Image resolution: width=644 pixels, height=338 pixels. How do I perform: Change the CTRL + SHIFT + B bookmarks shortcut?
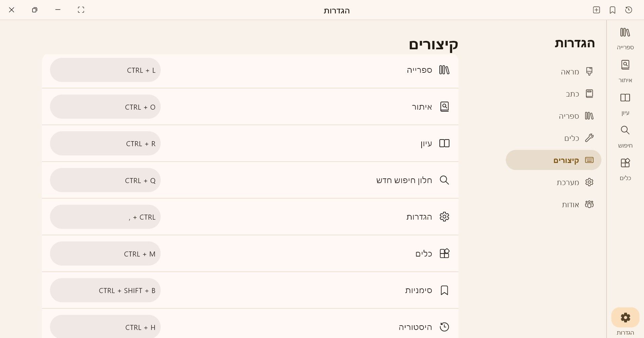[105, 290]
